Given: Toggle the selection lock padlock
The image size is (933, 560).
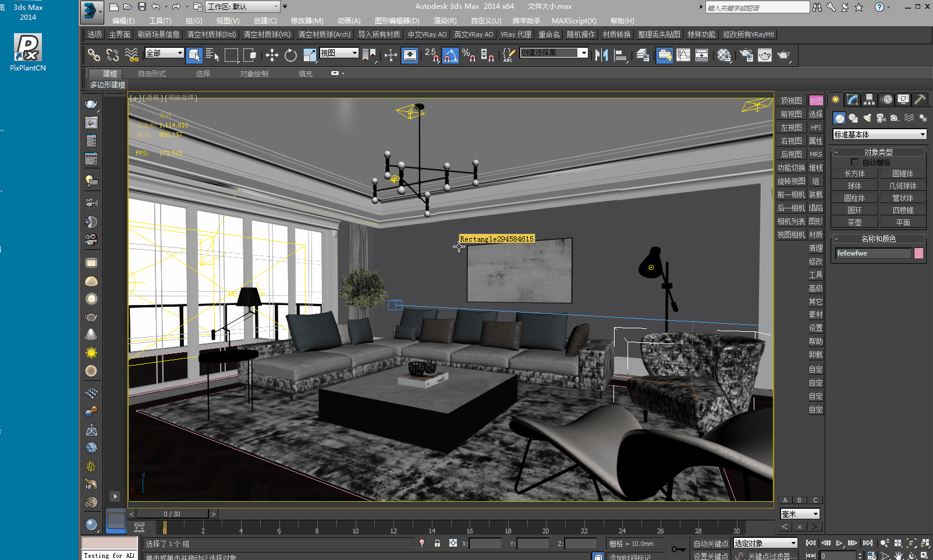Looking at the screenshot, I should [x=437, y=543].
